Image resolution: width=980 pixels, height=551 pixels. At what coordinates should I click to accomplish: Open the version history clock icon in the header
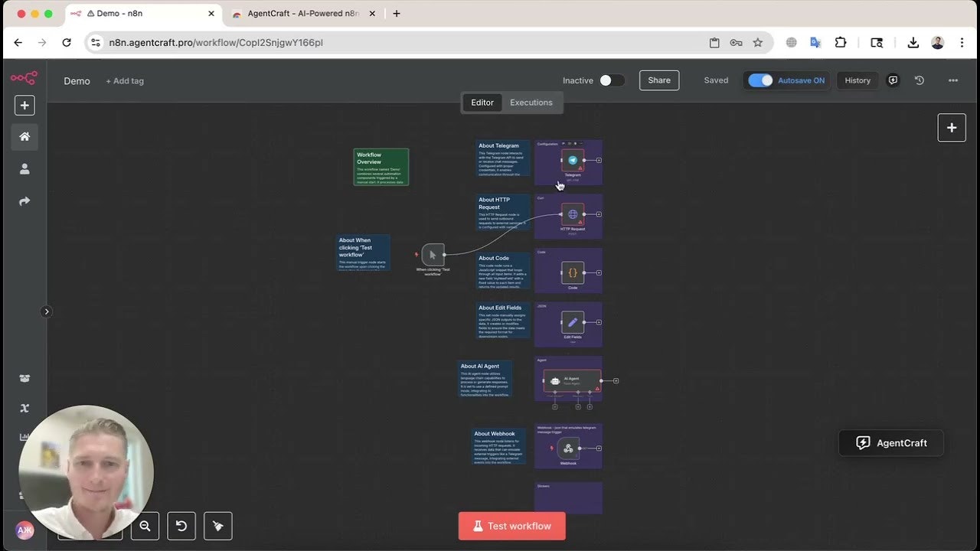[x=920, y=80]
